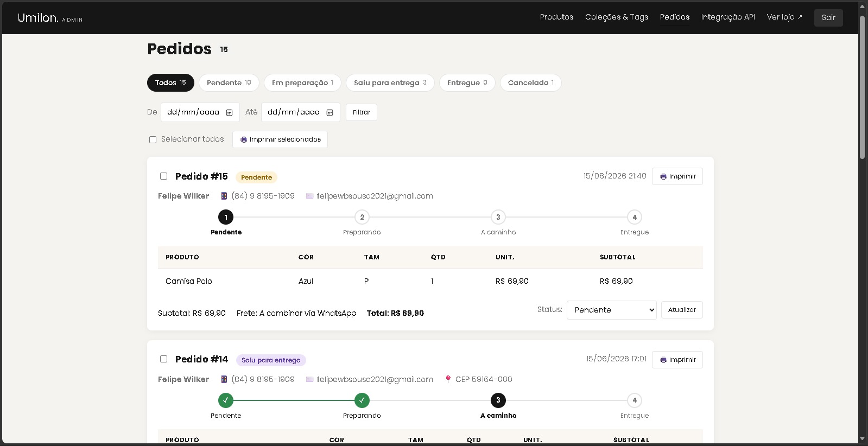Click the Até date input field
Viewport: 868px width, 446px height.
300,112
